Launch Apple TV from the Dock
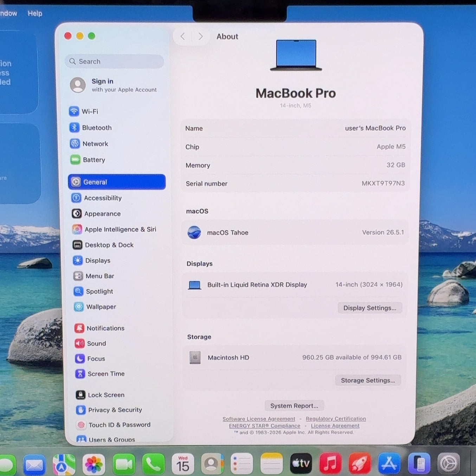Screen dimensions: 476x476 click(x=301, y=464)
